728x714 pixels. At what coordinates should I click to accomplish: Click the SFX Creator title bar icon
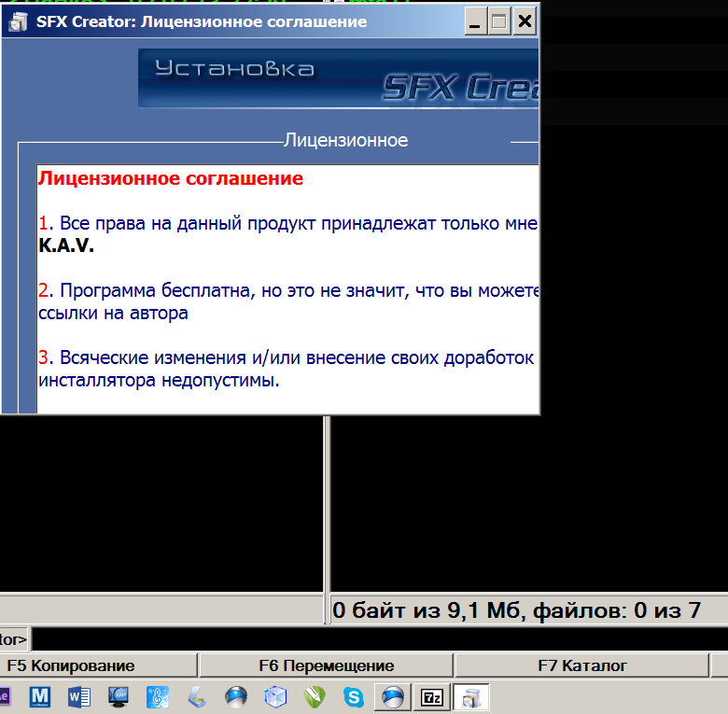pyautogui.click(x=17, y=21)
